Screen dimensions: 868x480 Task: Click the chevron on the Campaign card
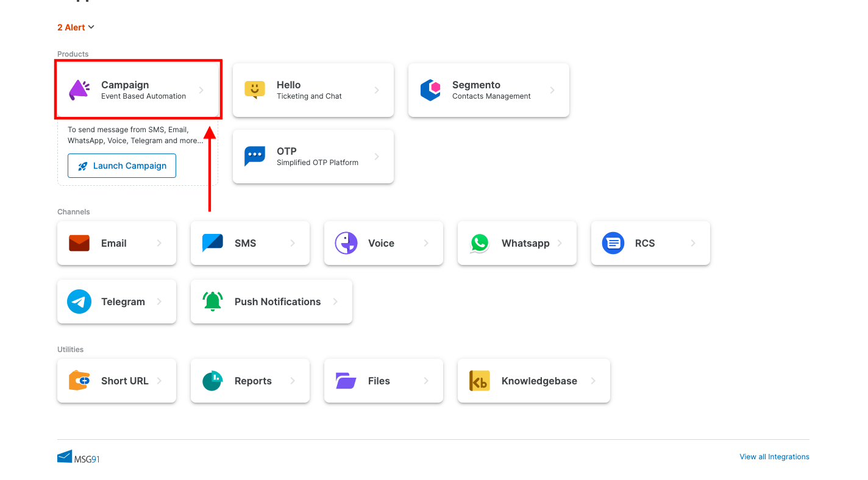point(201,90)
